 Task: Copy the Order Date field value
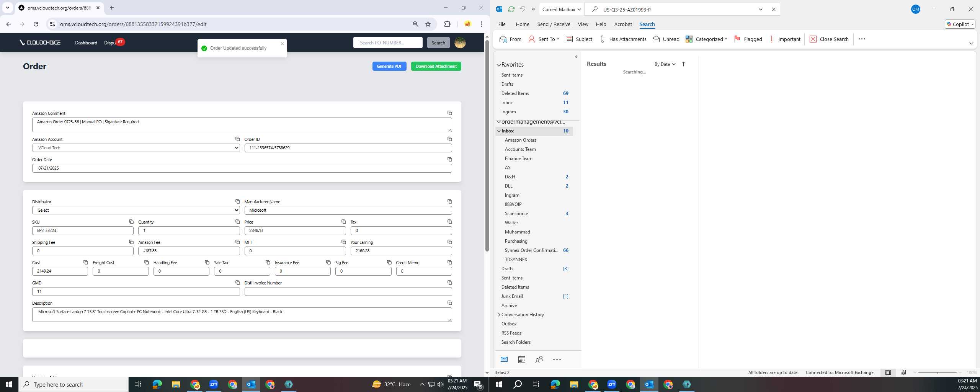[450, 159]
